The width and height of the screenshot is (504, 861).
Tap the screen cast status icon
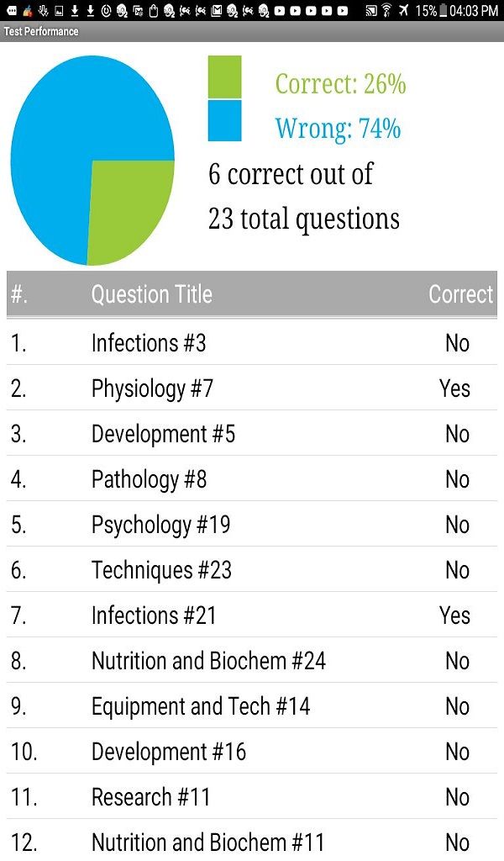pos(370,11)
